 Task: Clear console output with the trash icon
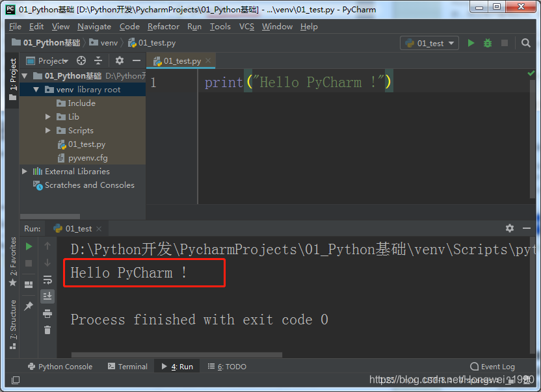pyautogui.click(x=47, y=330)
